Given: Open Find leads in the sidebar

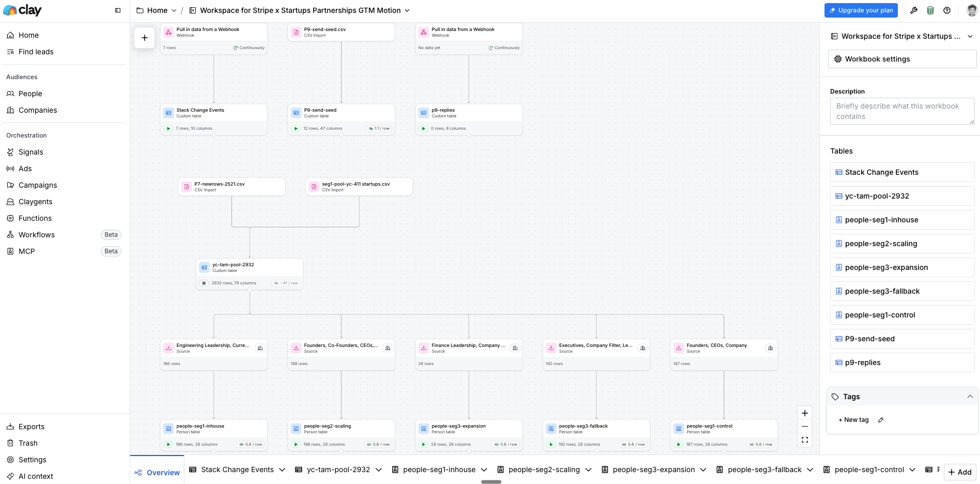Looking at the screenshot, I should (36, 52).
